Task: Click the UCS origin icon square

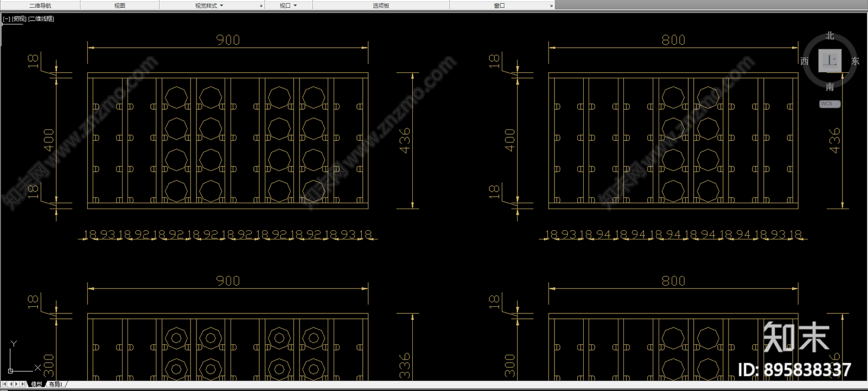Action: tap(10, 371)
